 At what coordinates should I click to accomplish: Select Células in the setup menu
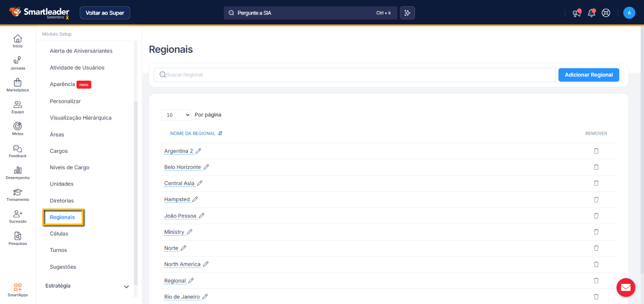[59, 233]
